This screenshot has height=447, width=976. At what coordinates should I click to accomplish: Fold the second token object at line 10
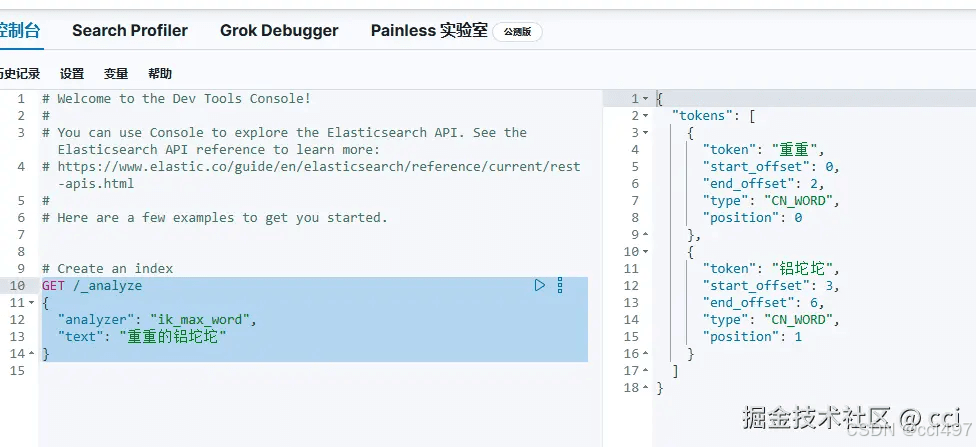tap(645, 252)
